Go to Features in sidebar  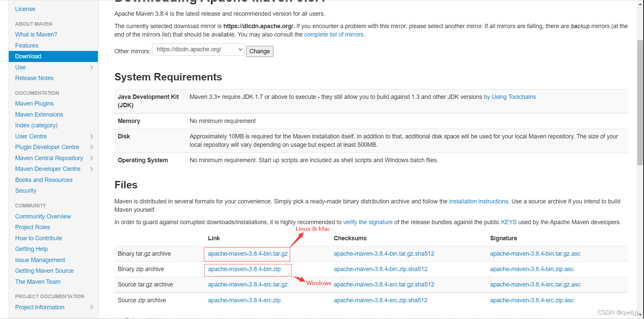click(x=27, y=46)
